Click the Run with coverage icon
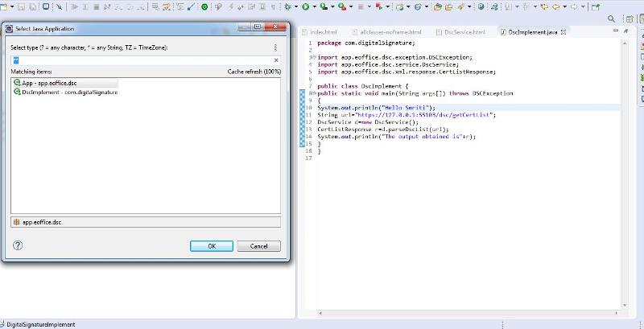The width and height of the screenshot is (644, 329). pos(324,6)
